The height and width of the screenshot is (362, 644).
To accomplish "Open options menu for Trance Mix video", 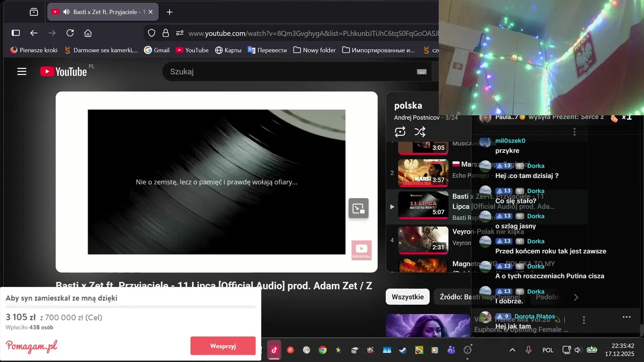I will coord(584,320).
